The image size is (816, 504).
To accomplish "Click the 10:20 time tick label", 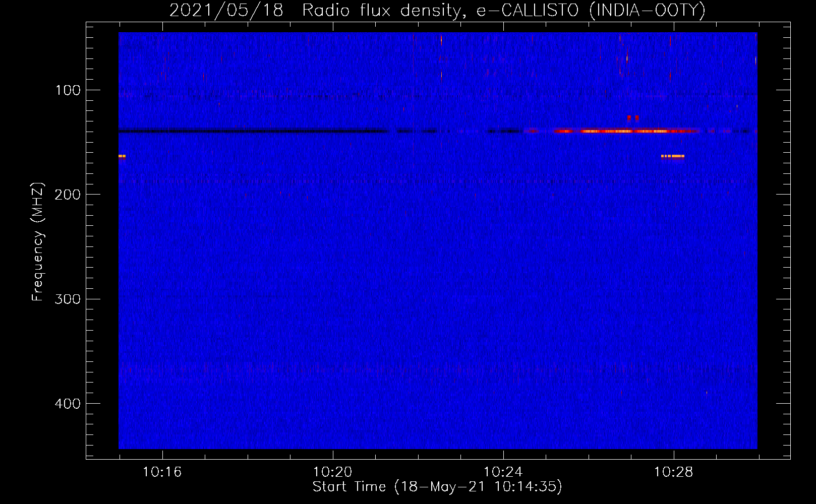I will (x=332, y=472).
